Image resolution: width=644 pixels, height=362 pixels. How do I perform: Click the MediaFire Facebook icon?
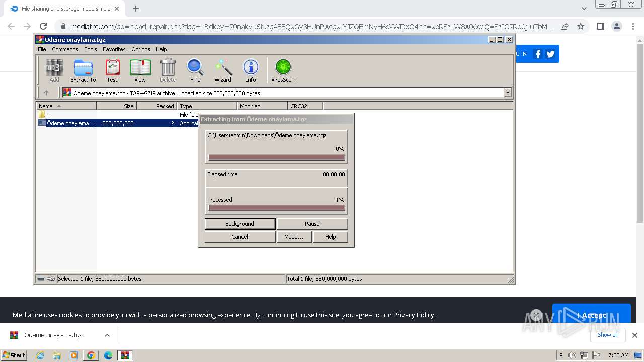[x=538, y=54]
